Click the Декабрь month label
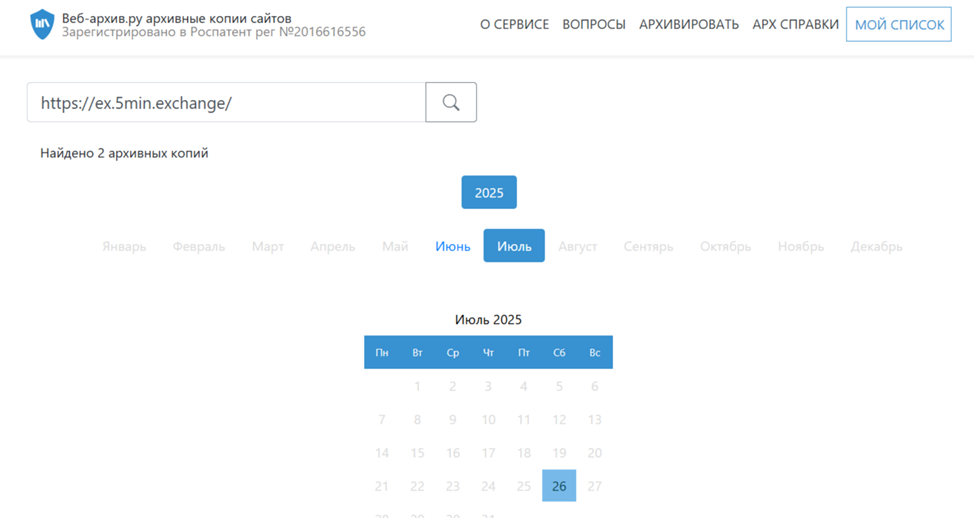Screen dimensions: 974x518 (876, 247)
